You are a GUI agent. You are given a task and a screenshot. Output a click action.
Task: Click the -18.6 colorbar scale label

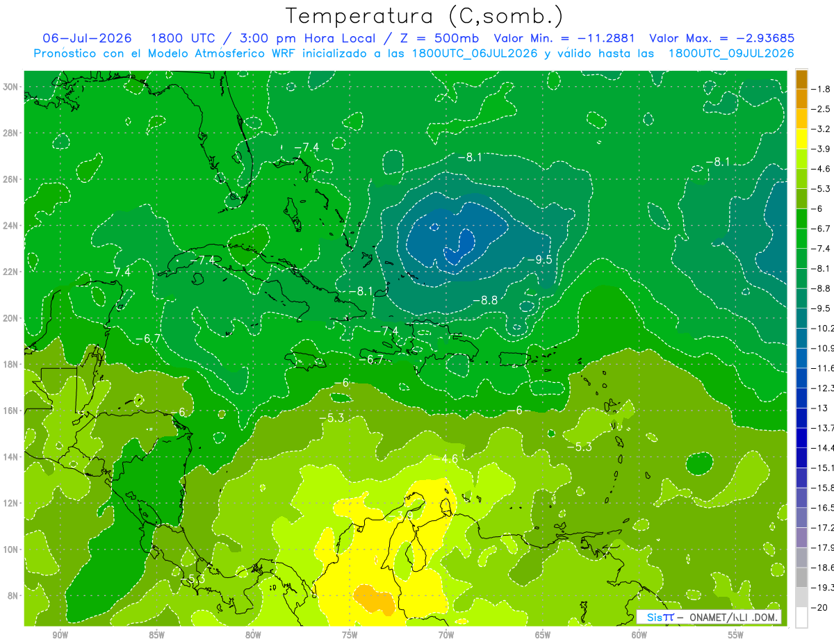tap(821, 567)
